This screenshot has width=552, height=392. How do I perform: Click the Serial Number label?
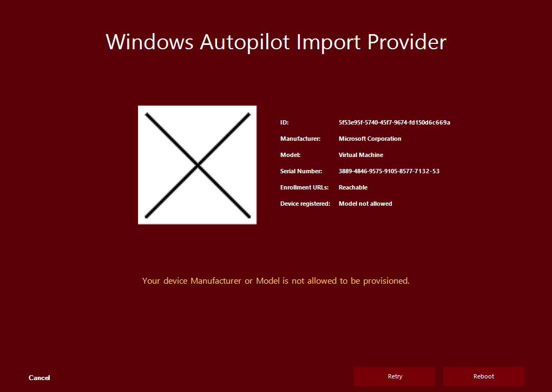click(301, 171)
